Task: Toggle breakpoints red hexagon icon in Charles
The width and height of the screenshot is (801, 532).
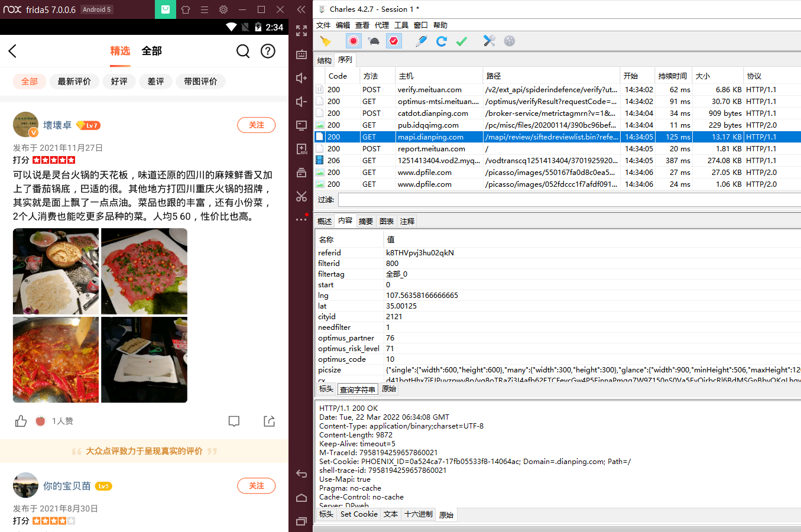Action: point(394,41)
